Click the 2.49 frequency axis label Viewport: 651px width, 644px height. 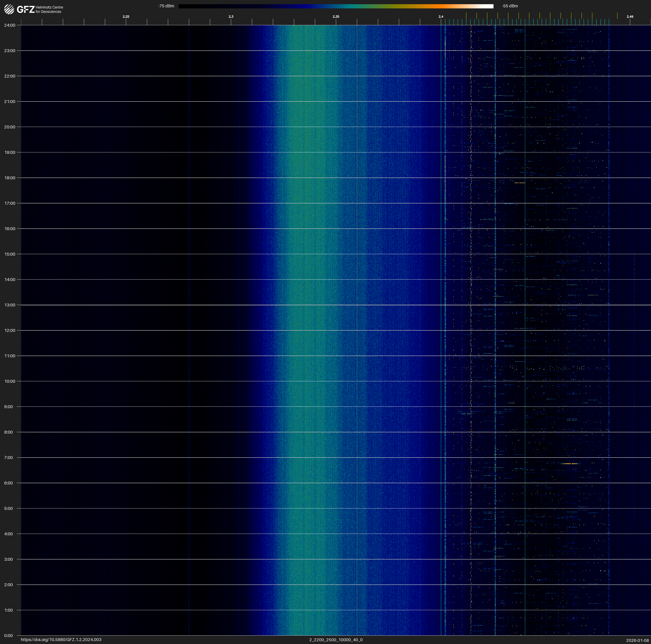point(630,17)
